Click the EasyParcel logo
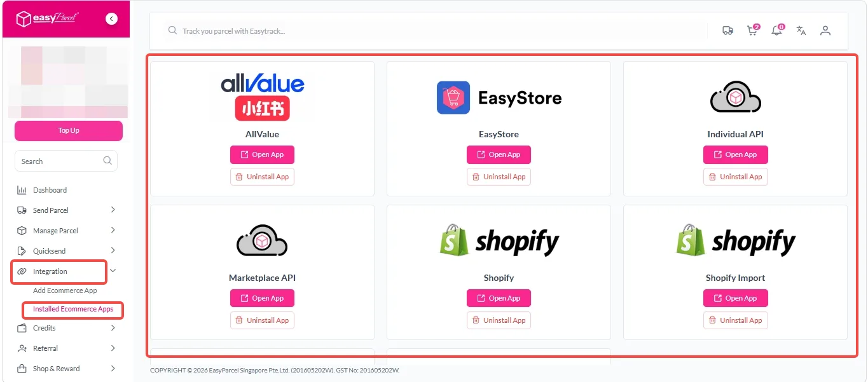The width and height of the screenshot is (868, 382). pyautogui.click(x=47, y=19)
